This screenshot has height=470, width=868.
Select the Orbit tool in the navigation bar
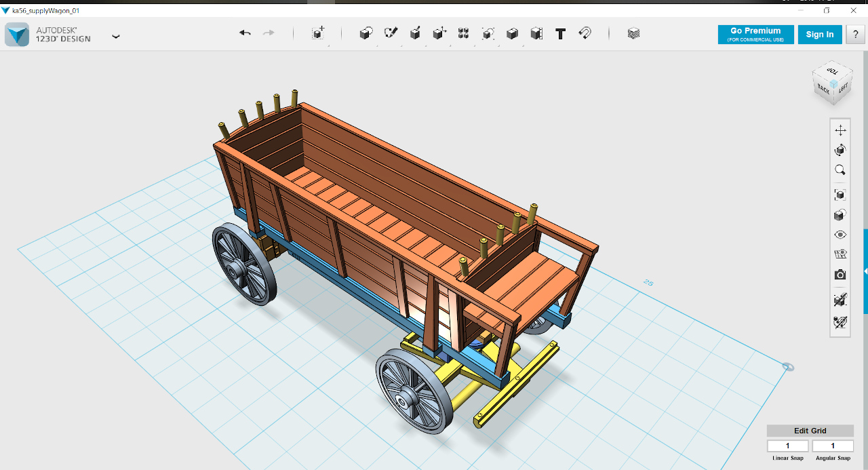840,150
